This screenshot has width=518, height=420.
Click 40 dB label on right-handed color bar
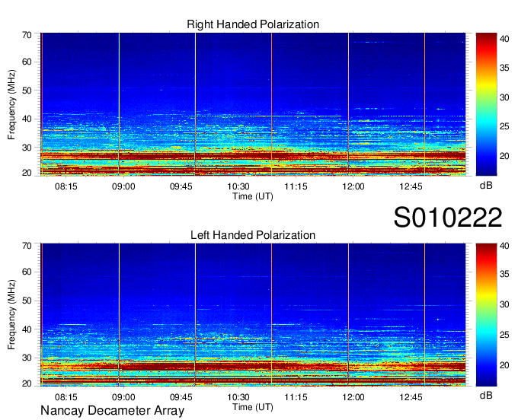(x=504, y=39)
